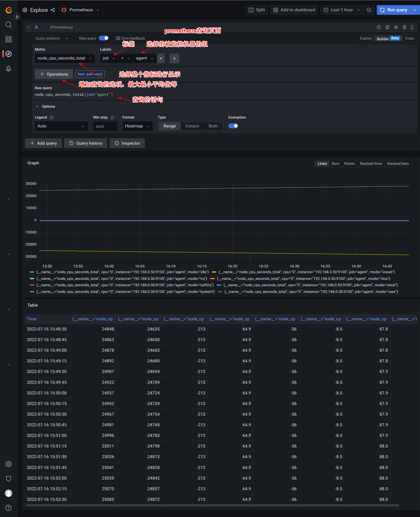Open Query history
Screen dimensions: 420x517
[85, 143]
